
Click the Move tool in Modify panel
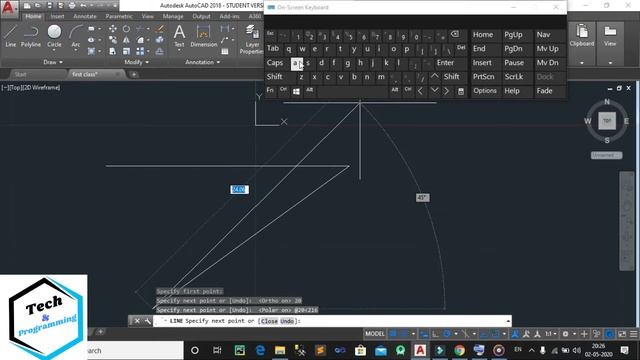(113, 29)
